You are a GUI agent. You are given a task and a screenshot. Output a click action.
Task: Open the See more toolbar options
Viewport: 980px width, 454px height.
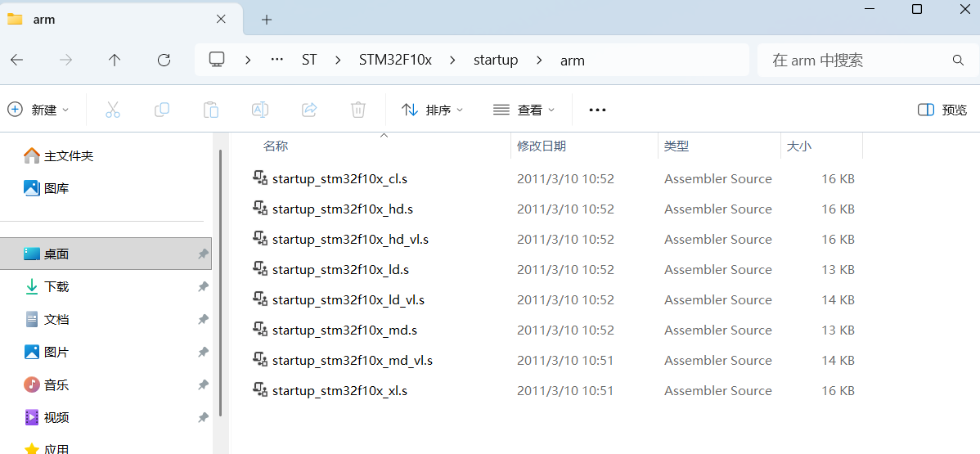(x=597, y=110)
